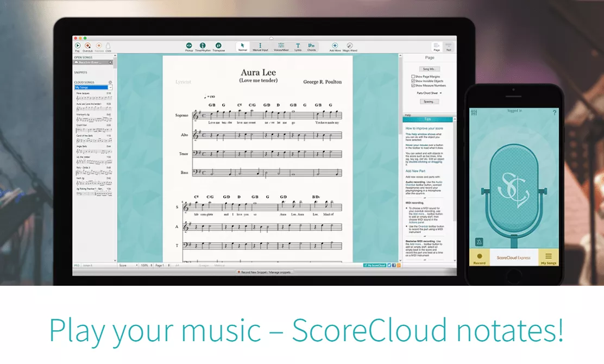Open the My Songs dropdown

pyautogui.click(x=93, y=87)
